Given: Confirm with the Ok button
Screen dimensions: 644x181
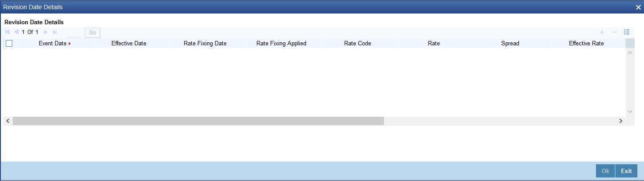Looking at the screenshot, I should pyautogui.click(x=605, y=171).
